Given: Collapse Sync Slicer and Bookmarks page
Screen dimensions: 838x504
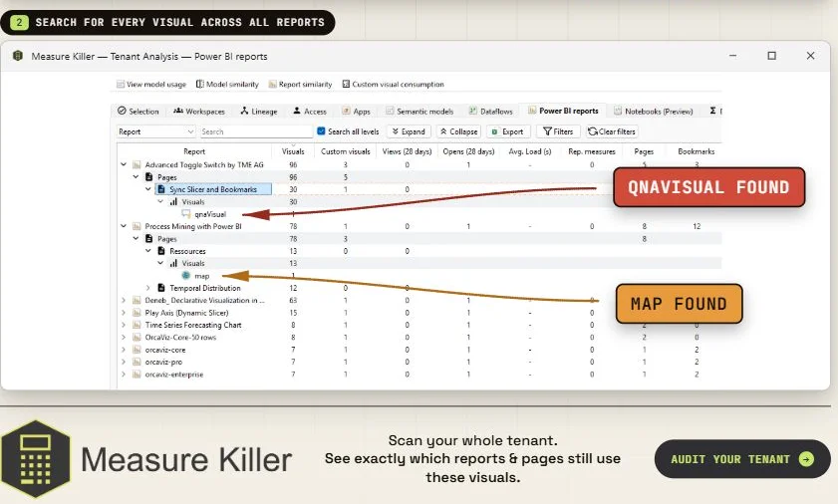Looking at the screenshot, I should pos(148,189).
